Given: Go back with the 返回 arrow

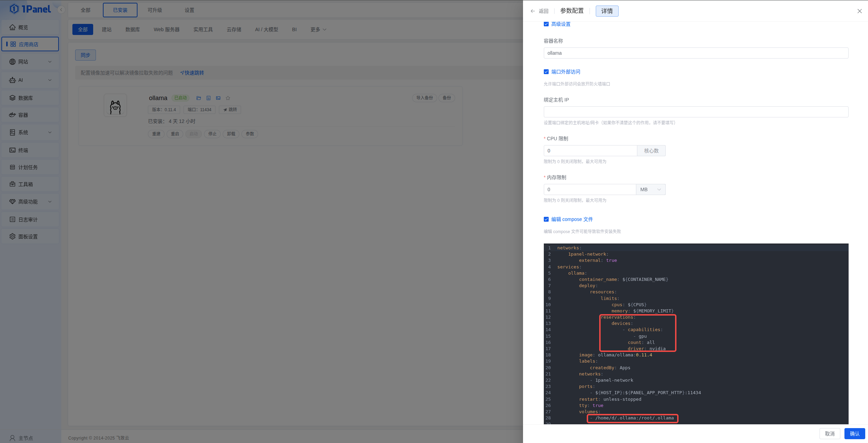Looking at the screenshot, I should pos(539,11).
